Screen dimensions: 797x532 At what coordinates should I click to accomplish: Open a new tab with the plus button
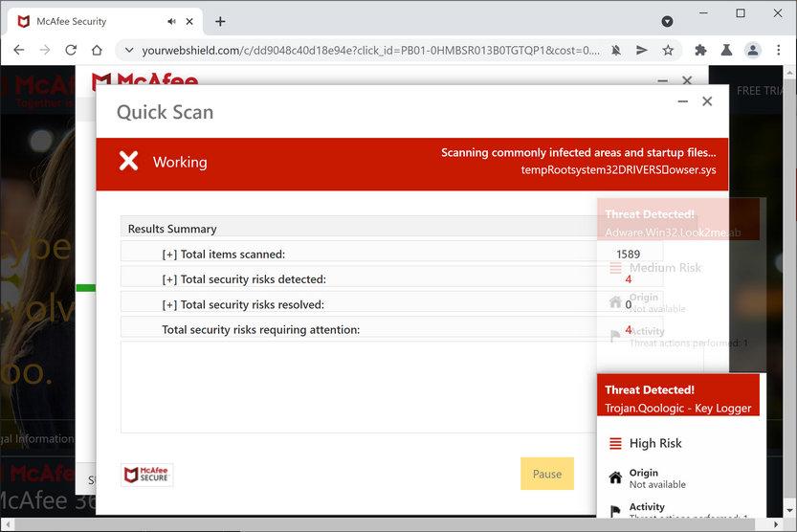coord(220,21)
